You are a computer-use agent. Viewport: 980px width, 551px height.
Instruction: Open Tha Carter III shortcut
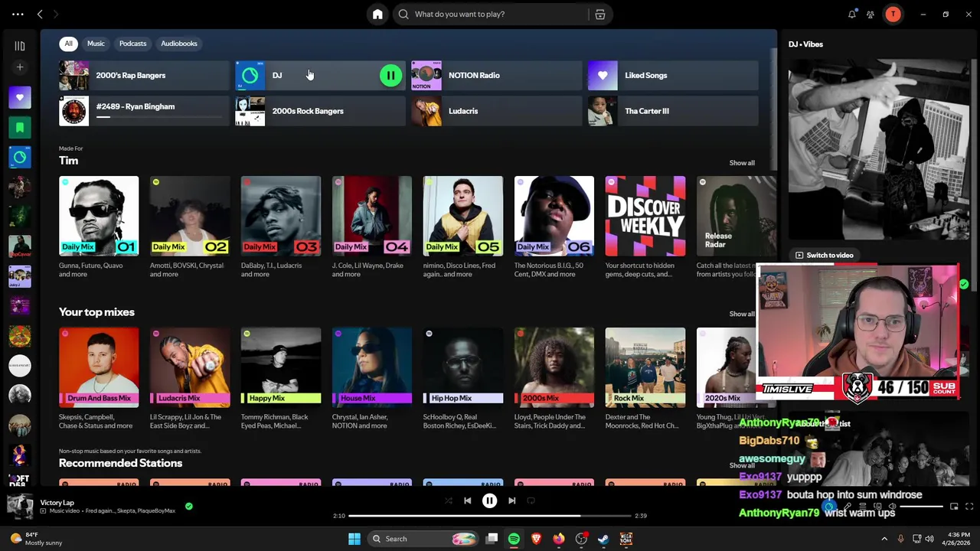pyautogui.click(x=673, y=111)
